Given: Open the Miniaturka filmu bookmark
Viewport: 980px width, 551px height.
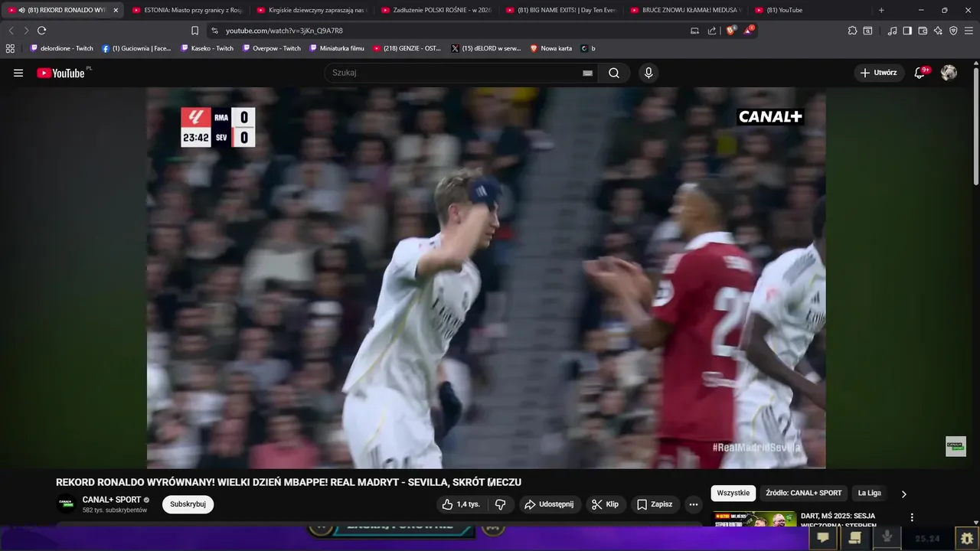Looking at the screenshot, I should tap(337, 48).
